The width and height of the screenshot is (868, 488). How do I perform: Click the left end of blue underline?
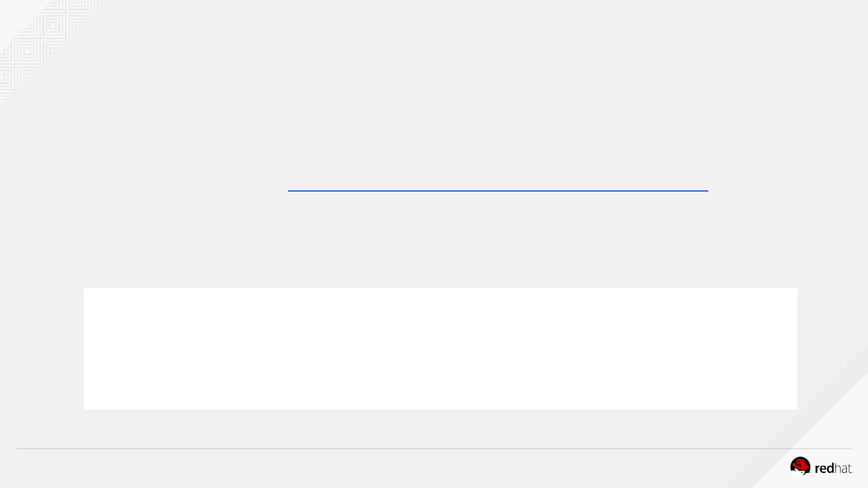coord(290,190)
